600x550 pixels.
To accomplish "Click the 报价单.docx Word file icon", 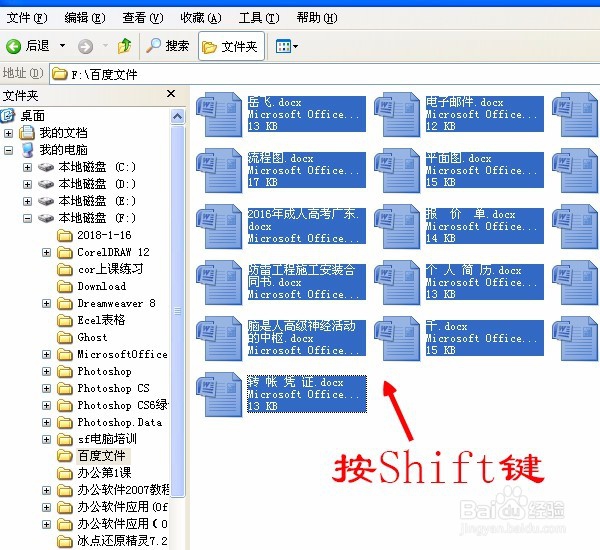I will coord(397,227).
